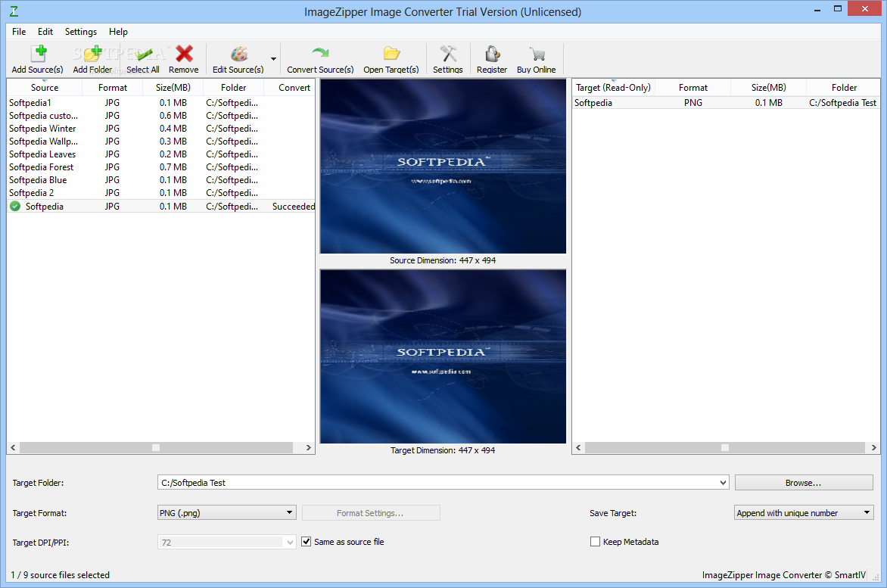This screenshot has height=588, width=887.
Task: Open the File menu
Action: (x=19, y=32)
